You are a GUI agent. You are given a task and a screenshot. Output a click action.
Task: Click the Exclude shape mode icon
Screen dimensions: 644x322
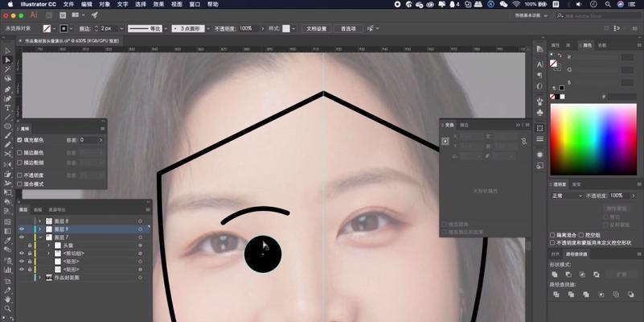597,275
